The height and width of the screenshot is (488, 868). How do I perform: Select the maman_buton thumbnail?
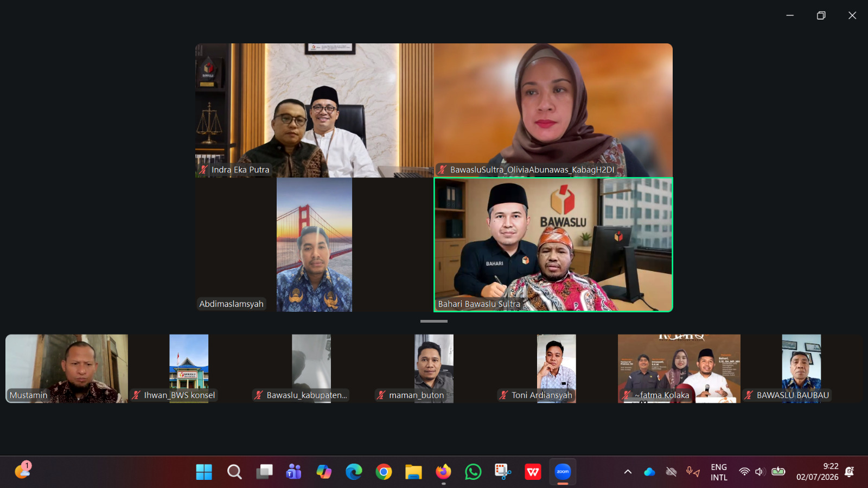434,369
